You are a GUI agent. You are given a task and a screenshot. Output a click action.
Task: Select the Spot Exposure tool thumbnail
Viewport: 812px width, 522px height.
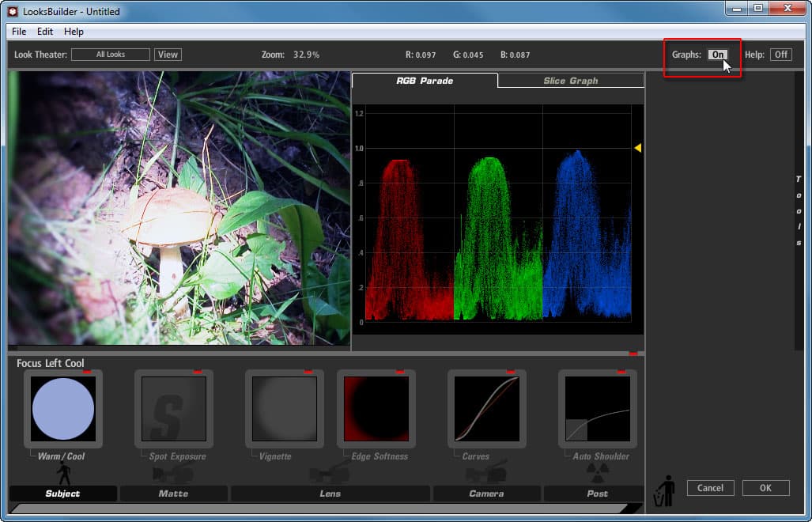point(173,409)
